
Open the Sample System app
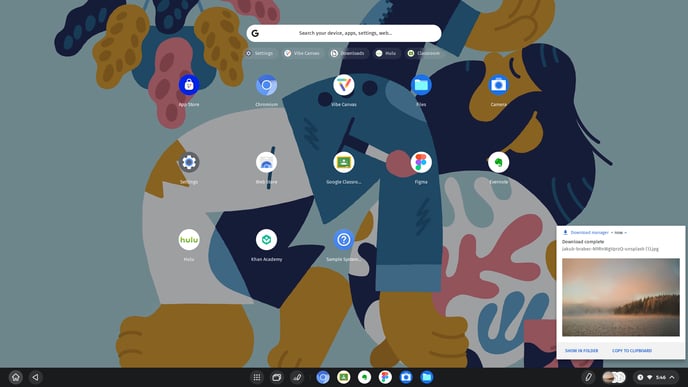(344, 240)
